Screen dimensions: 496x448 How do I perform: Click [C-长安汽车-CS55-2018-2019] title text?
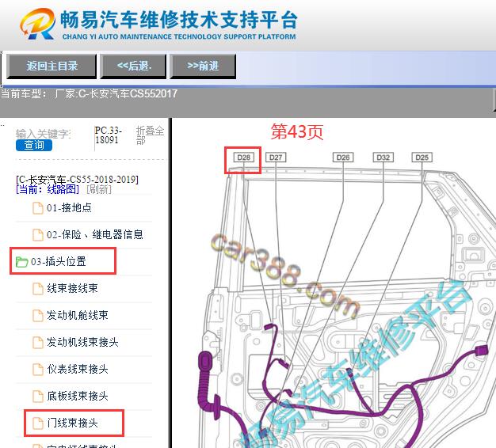click(x=77, y=180)
